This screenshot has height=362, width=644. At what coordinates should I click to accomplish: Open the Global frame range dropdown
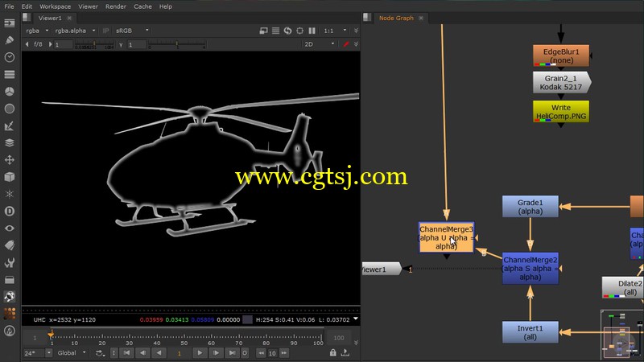point(72,353)
